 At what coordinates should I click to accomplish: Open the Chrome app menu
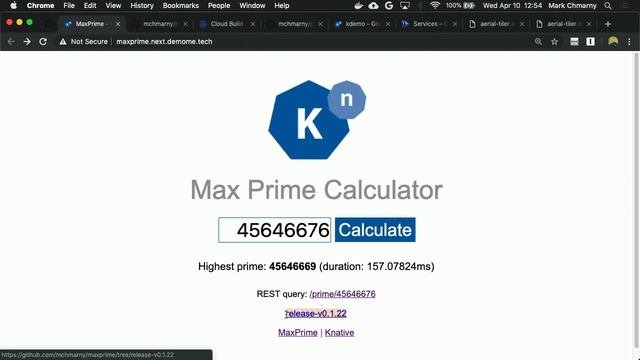40,6
